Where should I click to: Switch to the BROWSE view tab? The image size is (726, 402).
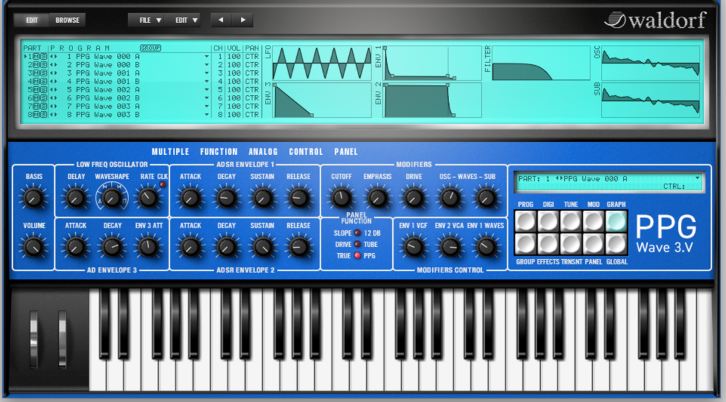point(67,20)
